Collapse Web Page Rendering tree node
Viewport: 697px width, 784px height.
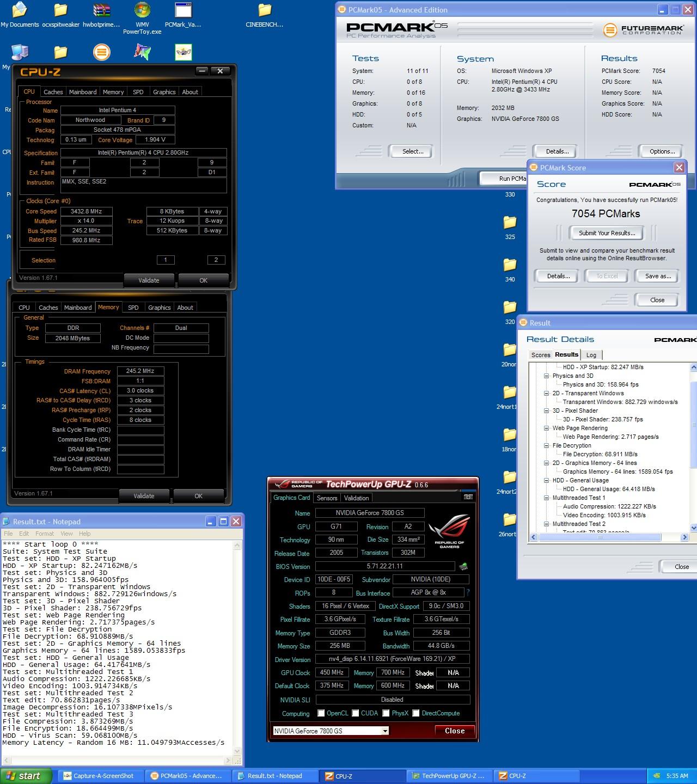tap(546, 428)
